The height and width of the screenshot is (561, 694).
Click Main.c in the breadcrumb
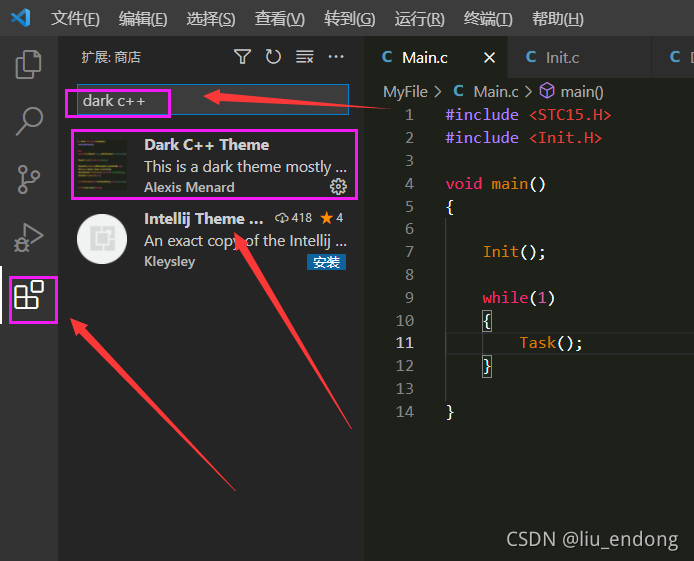coord(496,92)
